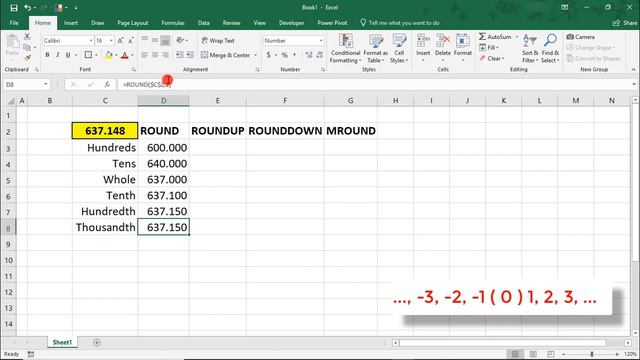Increase font size with larger A icon

(120, 40)
